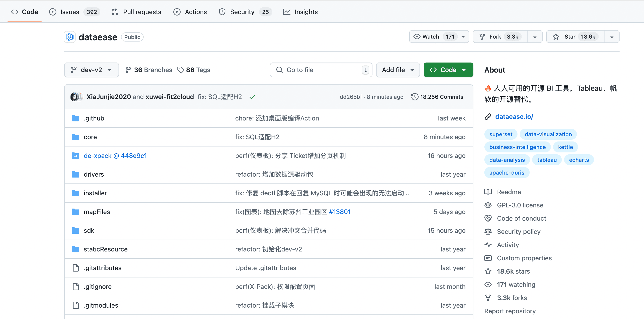644x319 pixels.
Task: Click the eye icon on Watch button
Action: pos(417,37)
